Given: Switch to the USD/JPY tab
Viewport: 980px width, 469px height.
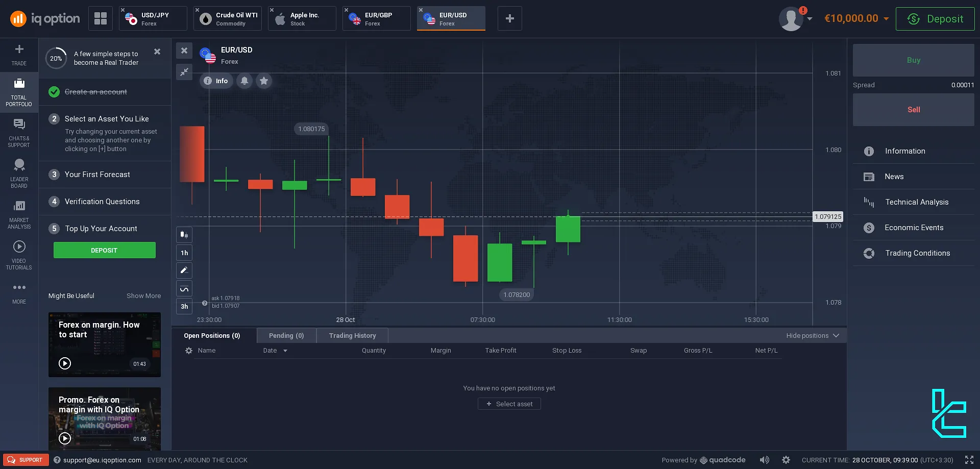Looking at the screenshot, I should coord(153,19).
